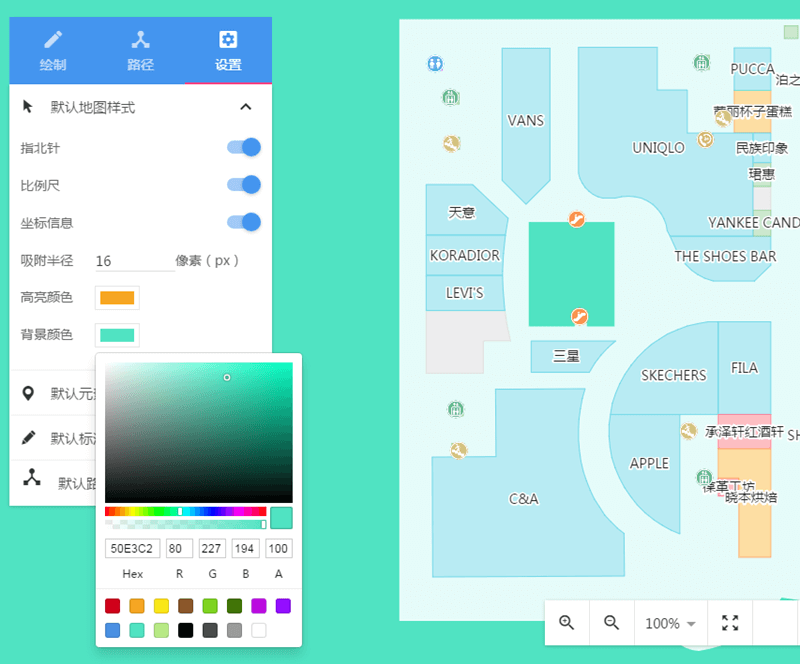Screen dimensions: 800x664
Task: Click the Hex input field showing 50E3C2
Action: click(133, 549)
